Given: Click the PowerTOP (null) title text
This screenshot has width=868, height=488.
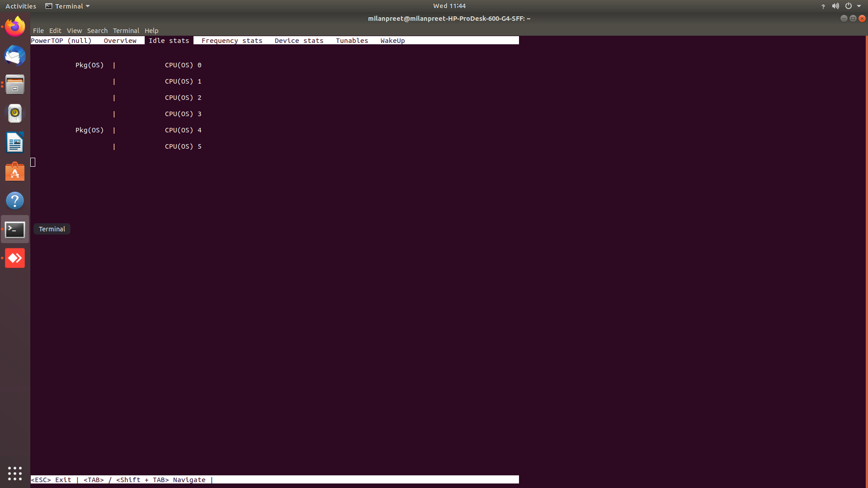Looking at the screenshot, I should pyautogui.click(x=61, y=41).
